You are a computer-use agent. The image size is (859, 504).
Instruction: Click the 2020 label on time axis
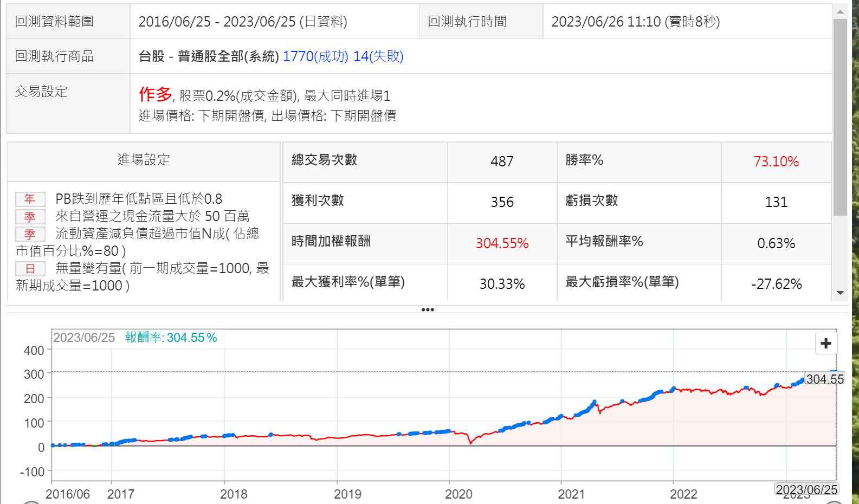[458, 494]
